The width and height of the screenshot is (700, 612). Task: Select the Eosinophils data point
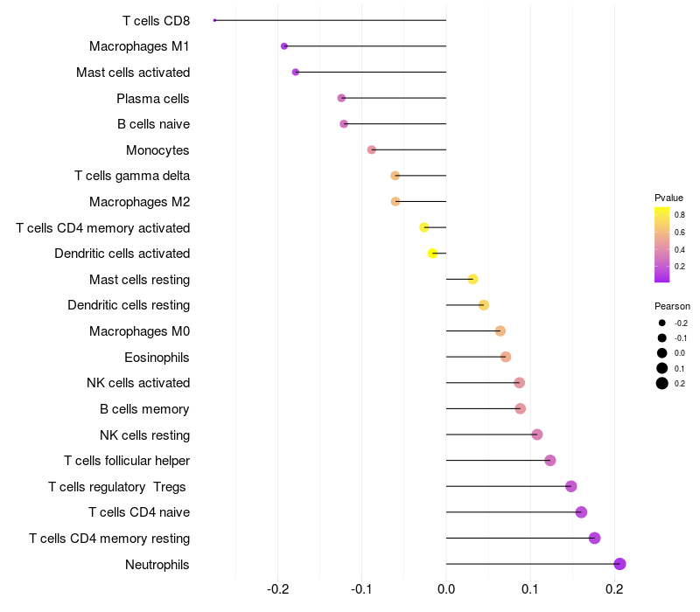(506, 357)
